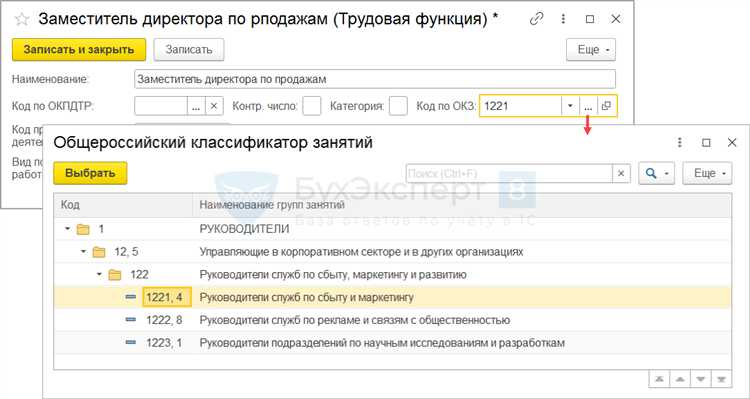Select the folder icon of group 12, 5
The image size is (750, 399).
click(x=99, y=252)
